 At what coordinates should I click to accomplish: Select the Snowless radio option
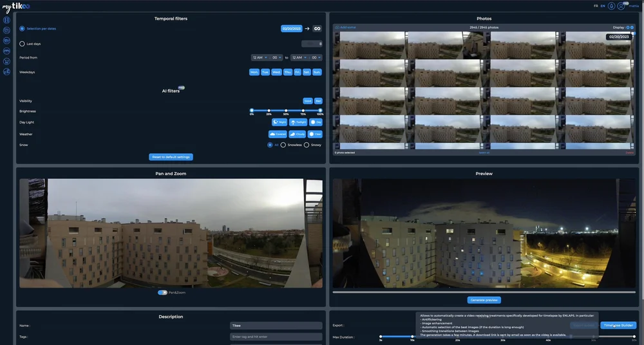[x=283, y=145]
